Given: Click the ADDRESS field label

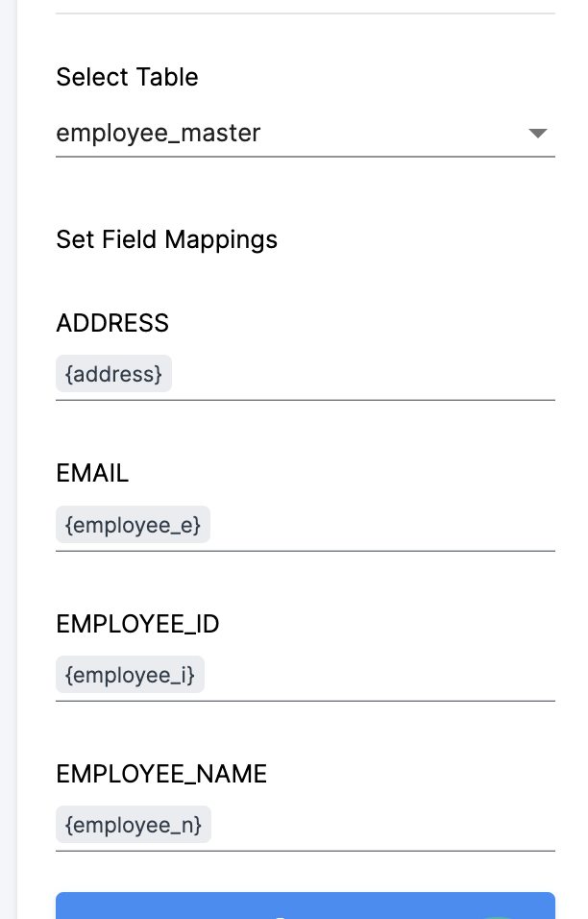Looking at the screenshot, I should pyautogui.click(x=111, y=324).
